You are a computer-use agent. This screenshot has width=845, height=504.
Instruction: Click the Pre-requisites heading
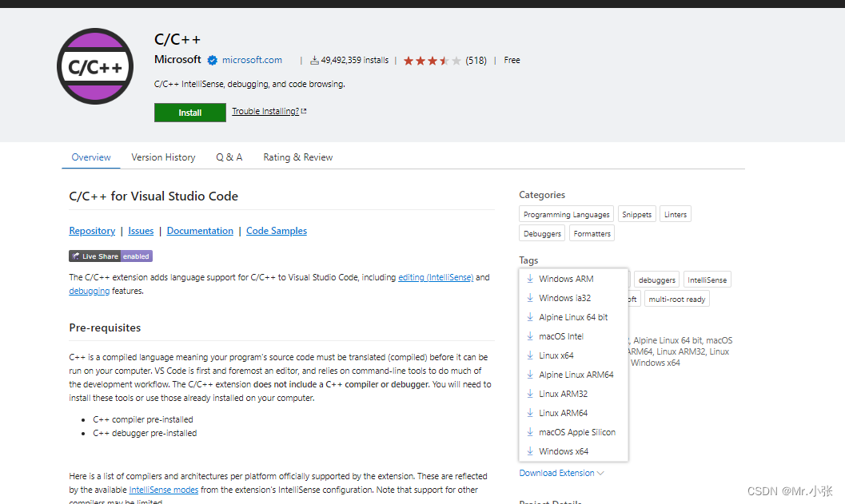105,328
